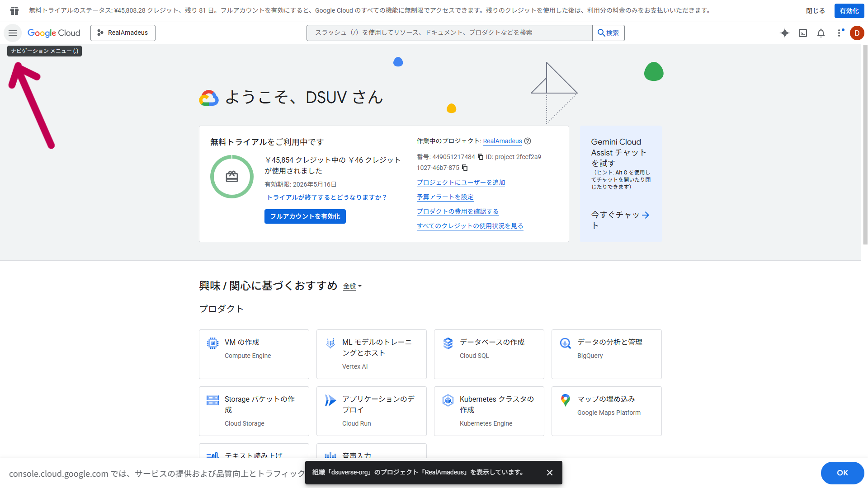Screen dimensions: 868x488
Task: Dismiss the organization toast with X
Action: point(550,473)
